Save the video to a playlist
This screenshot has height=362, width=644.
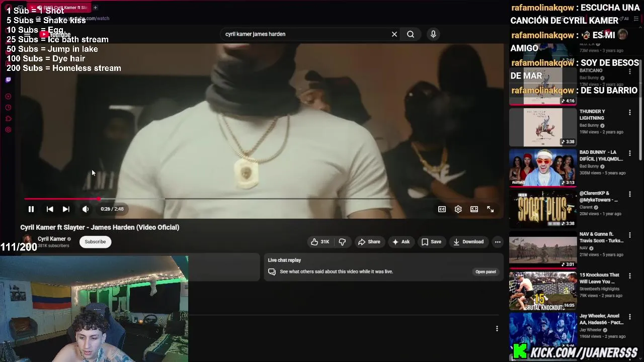coord(431,242)
